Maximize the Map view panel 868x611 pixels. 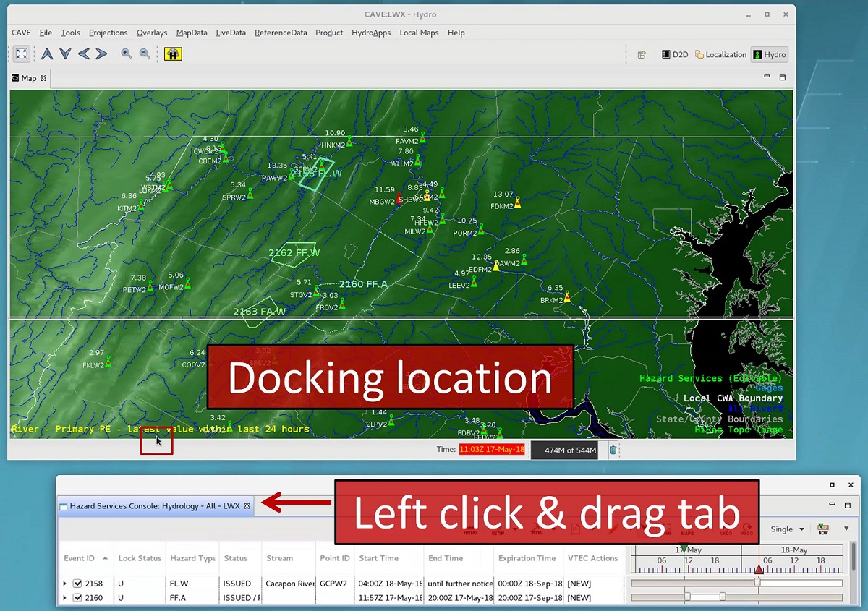[x=783, y=77]
